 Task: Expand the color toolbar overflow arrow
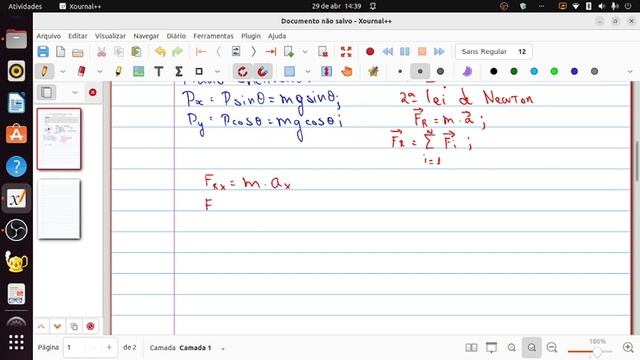630,71
